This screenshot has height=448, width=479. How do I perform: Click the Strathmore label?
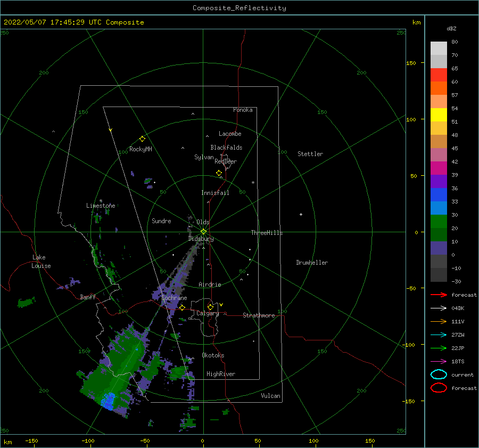click(259, 315)
